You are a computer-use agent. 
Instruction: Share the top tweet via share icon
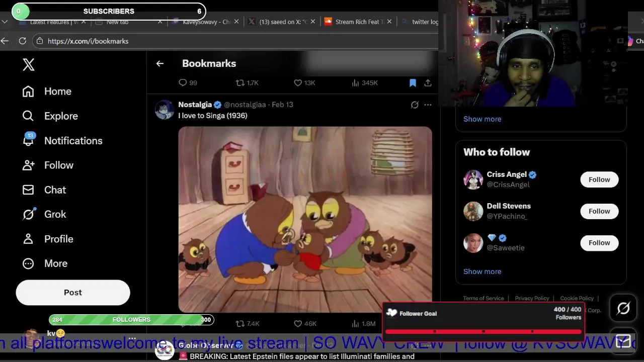point(428,82)
